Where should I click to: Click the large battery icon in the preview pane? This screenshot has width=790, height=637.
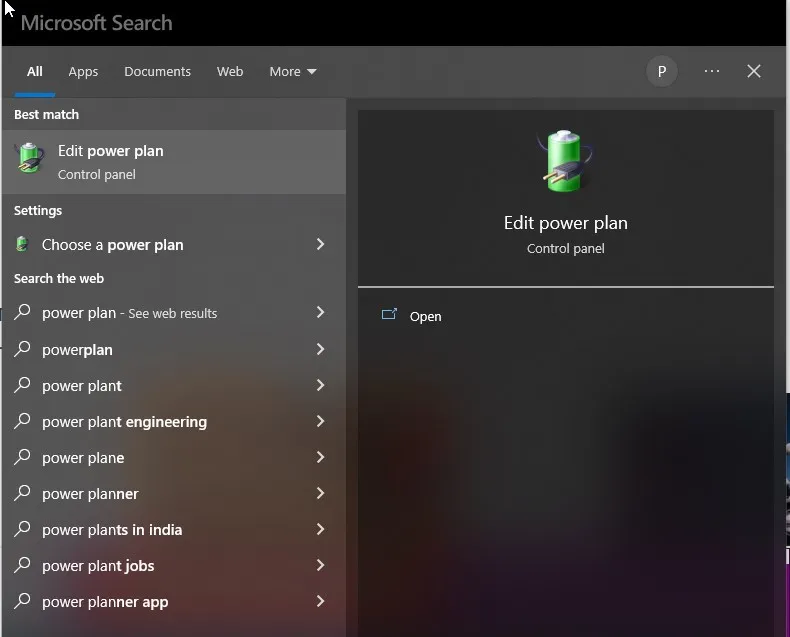pos(565,160)
